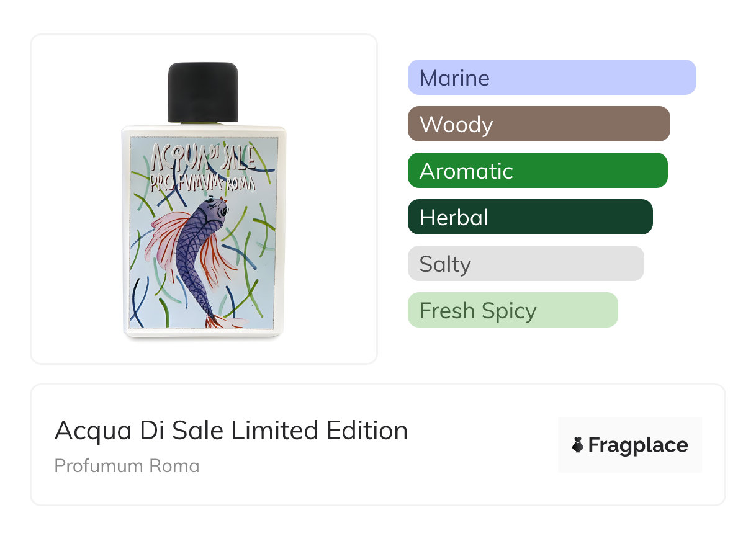
Task: Open the Profumum Roma brand subtitle
Action: 127,466
